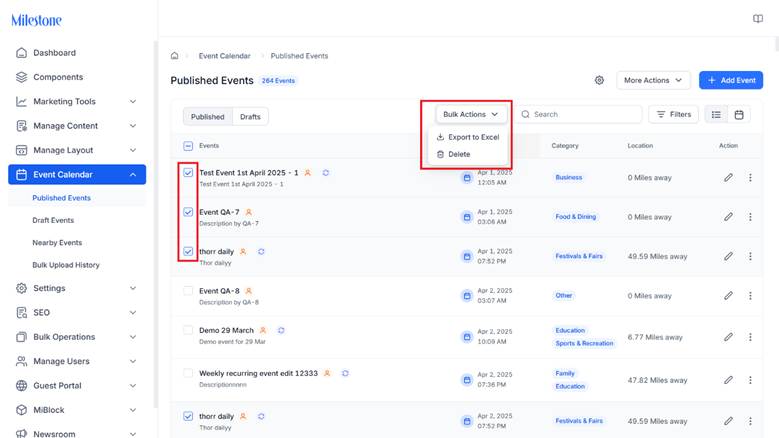
Task: Click the Search events field
Action: pos(579,114)
